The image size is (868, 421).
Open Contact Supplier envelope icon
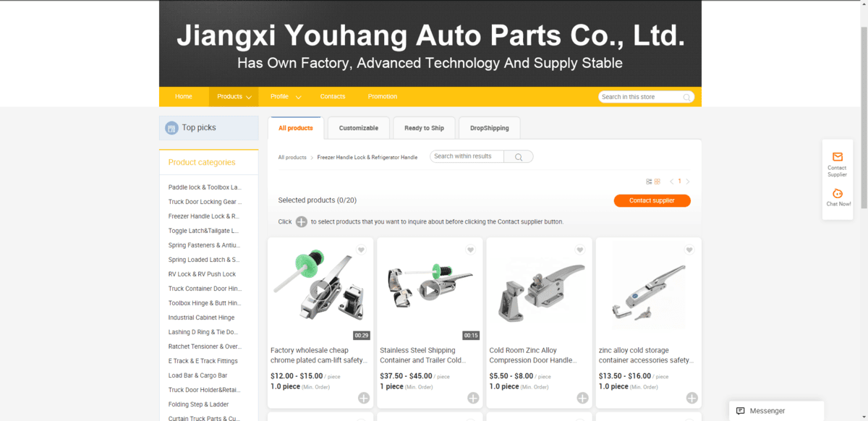coord(837,156)
